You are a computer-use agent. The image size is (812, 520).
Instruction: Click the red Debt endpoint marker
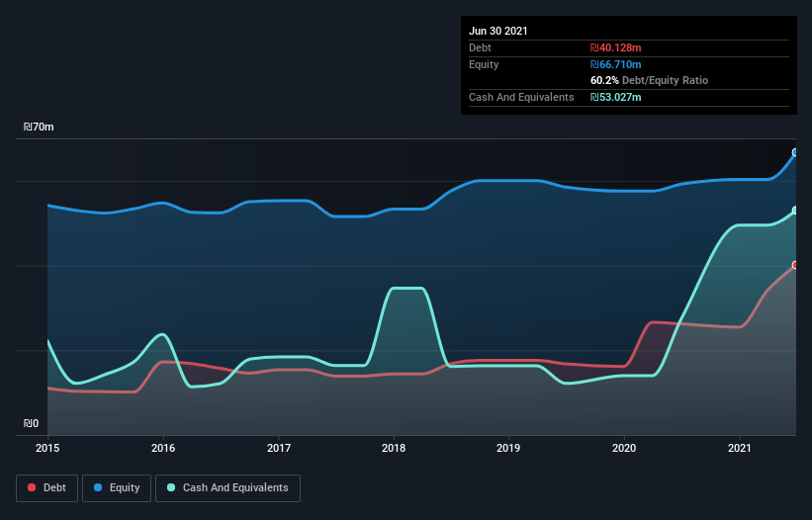click(795, 265)
